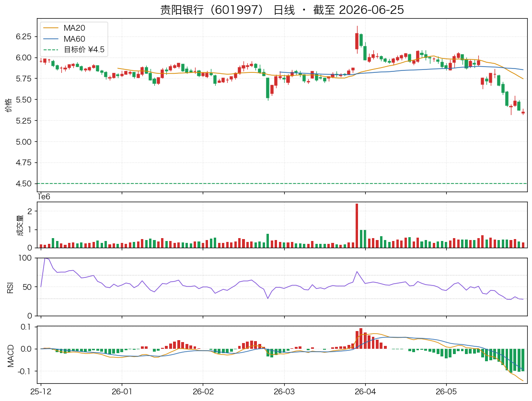Click the RSI peak at 100
The height and width of the screenshot is (401, 532).
(45, 259)
